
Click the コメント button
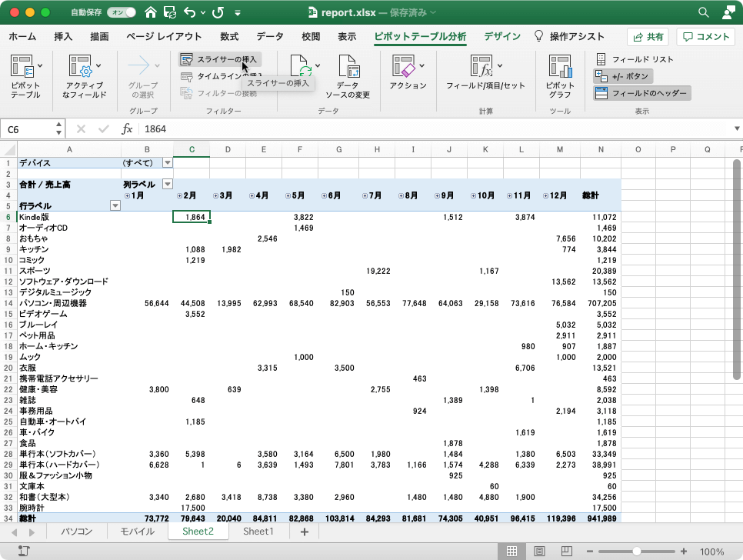click(706, 37)
